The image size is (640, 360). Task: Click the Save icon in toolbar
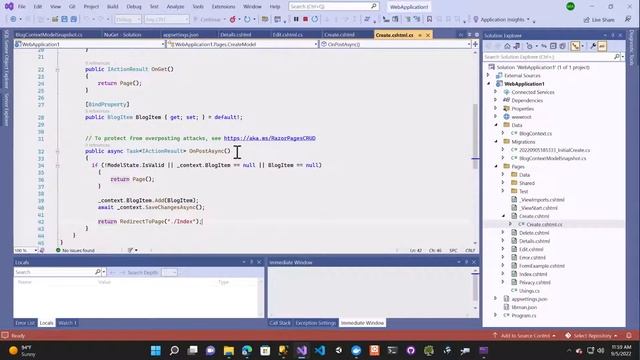tap(64, 19)
